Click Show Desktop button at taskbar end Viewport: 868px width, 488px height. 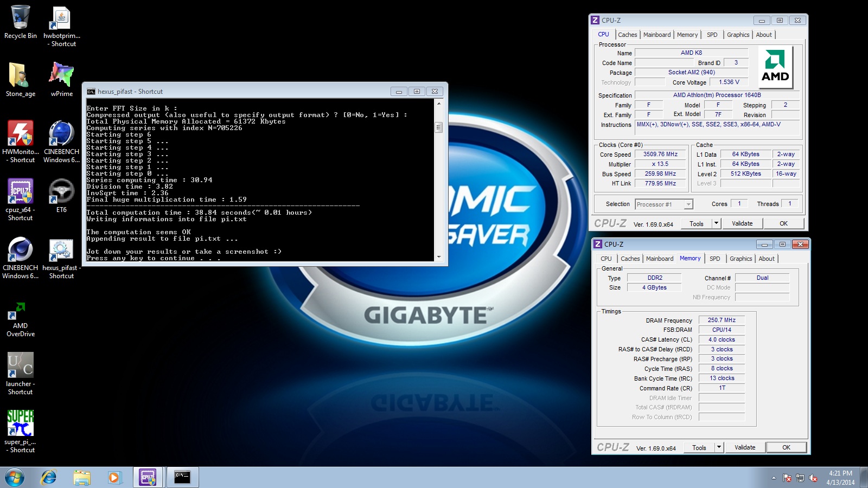(864, 477)
